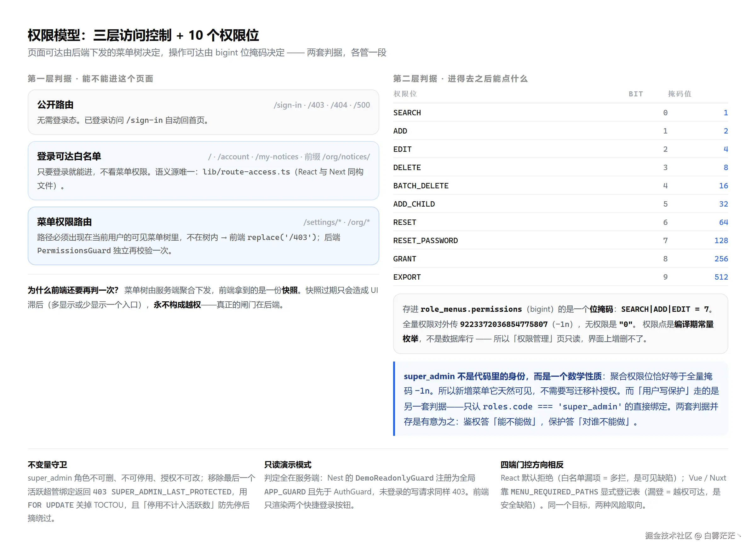Click the code text replace('/403')
The image size is (756, 553).
point(282,238)
